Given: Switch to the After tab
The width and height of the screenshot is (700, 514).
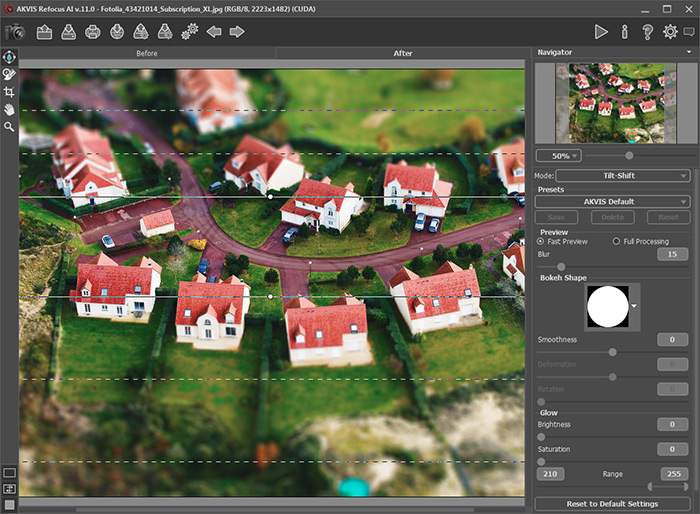Looking at the screenshot, I should pyautogui.click(x=402, y=53).
